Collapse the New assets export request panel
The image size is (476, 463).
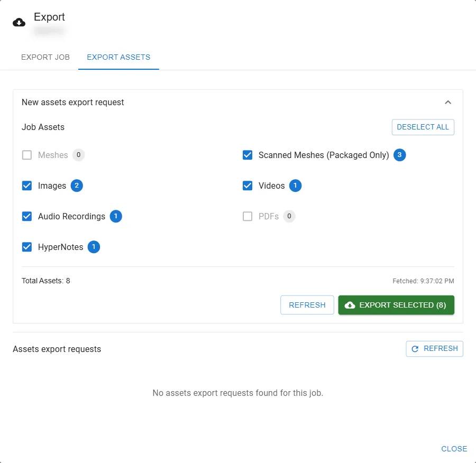point(448,102)
